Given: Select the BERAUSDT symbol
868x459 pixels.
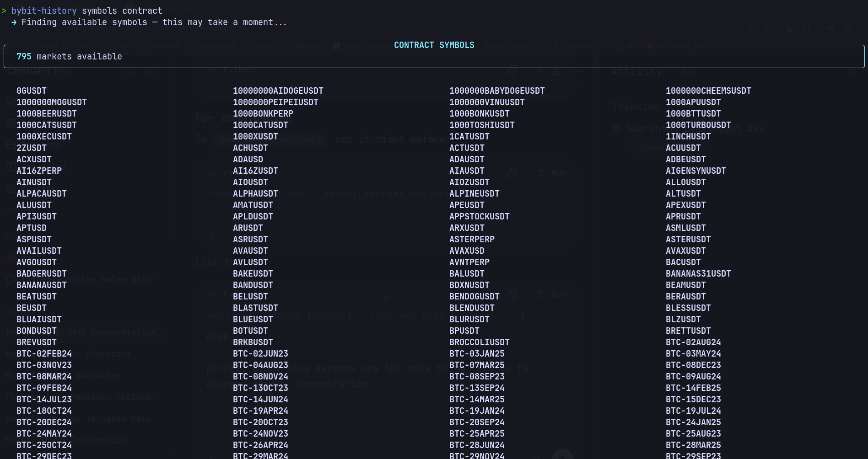Looking at the screenshot, I should coord(685,297).
